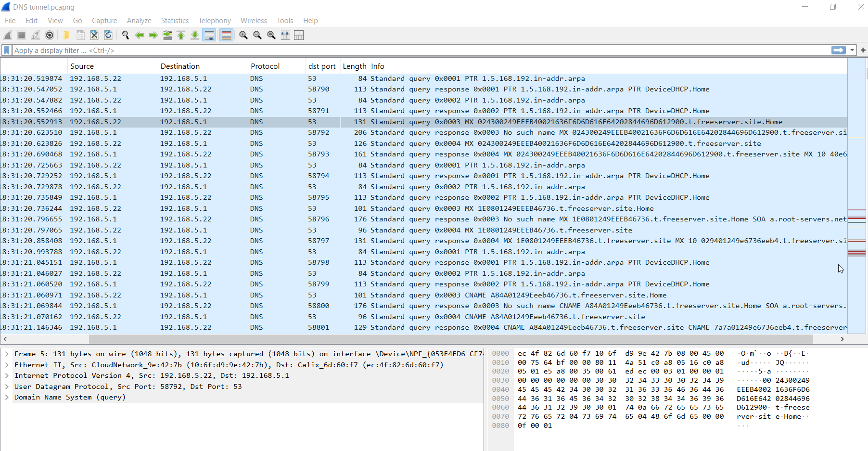This screenshot has height=451, width=868.
Task: Open the capture options gear icon
Action: click(x=50, y=35)
